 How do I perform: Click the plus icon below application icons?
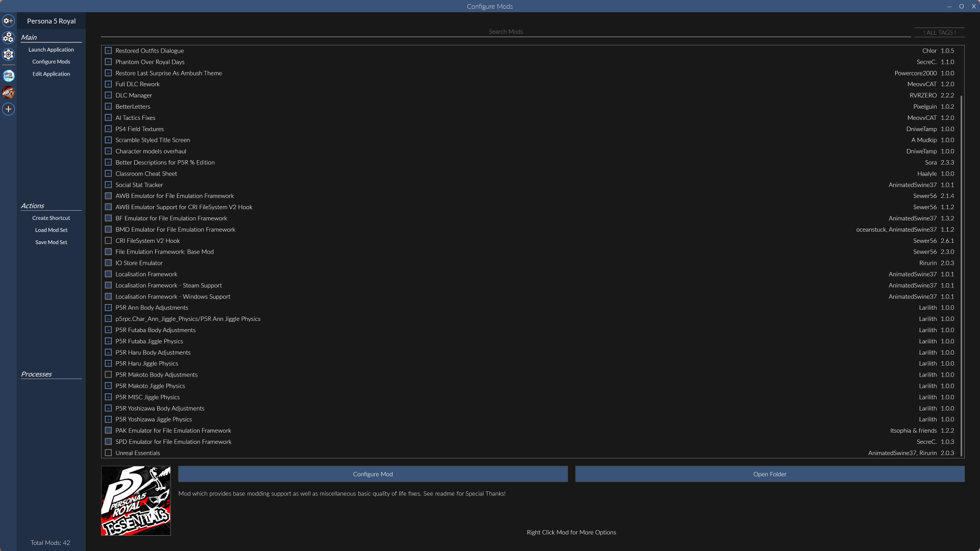[8, 109]
